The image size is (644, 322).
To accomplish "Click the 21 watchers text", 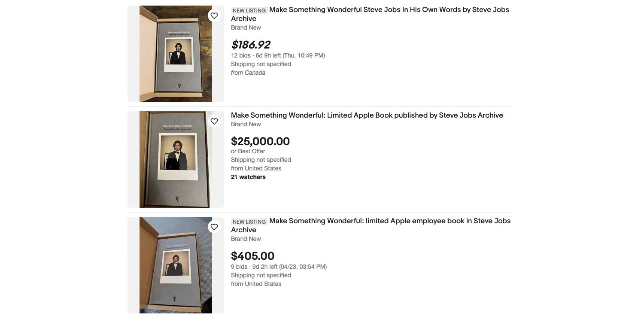I will pyautogui.click(x=248, y=177).
